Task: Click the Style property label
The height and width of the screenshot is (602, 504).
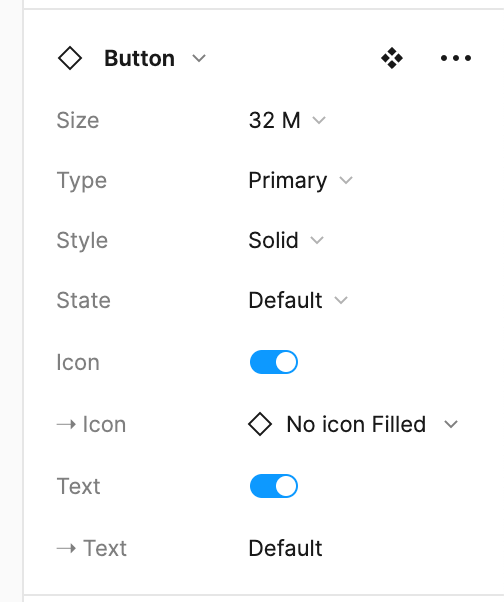Action: [82, 241]
